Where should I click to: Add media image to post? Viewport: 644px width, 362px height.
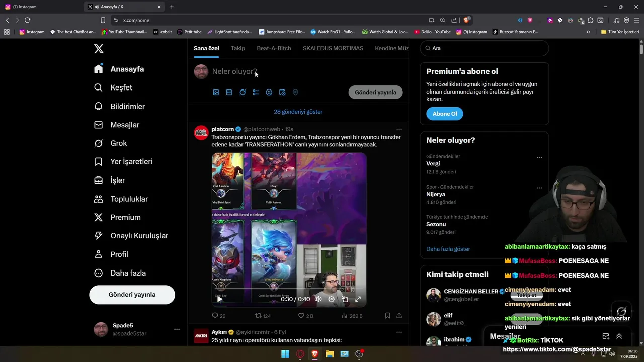(x=216, y=93)
